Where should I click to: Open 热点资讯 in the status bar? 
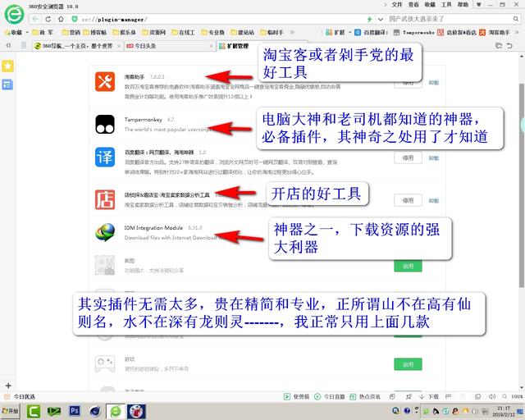coord(365,396)
